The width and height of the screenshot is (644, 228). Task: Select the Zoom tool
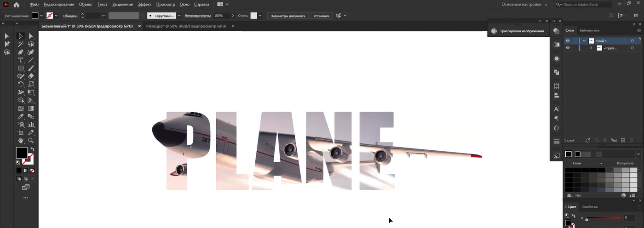[31, 141]
